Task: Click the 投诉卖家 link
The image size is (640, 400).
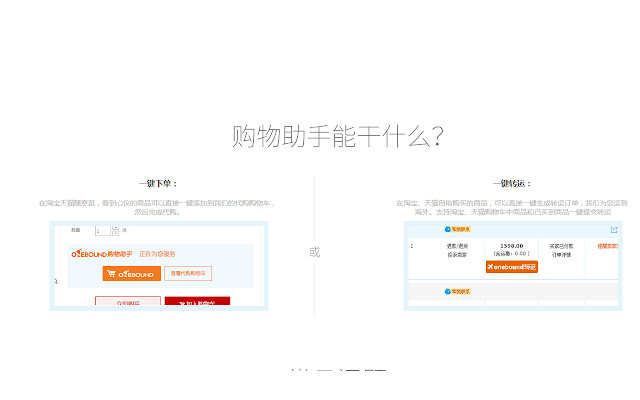Action: (457, 255)
